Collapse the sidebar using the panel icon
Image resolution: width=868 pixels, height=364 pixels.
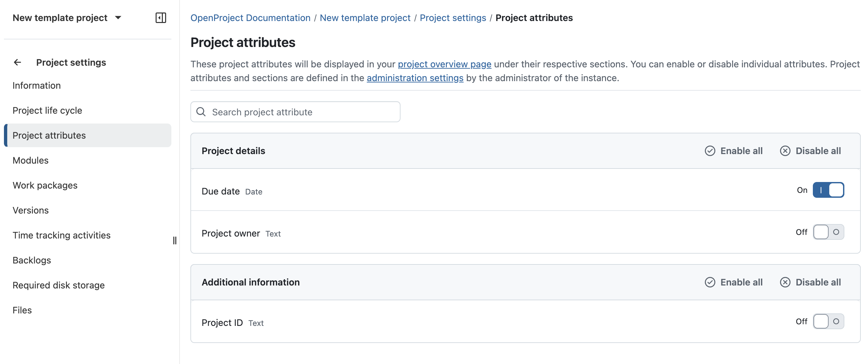[161, 18]
